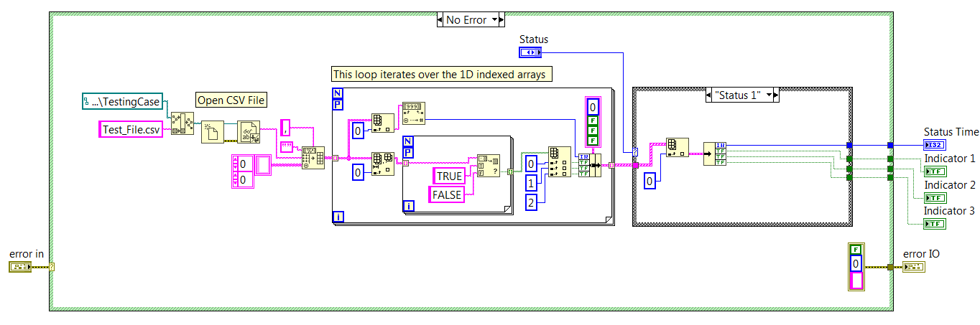Viewport: 980px width, 325px height.
Task: Select the Open CSV File comment label
Action: [x=231, y=100]
